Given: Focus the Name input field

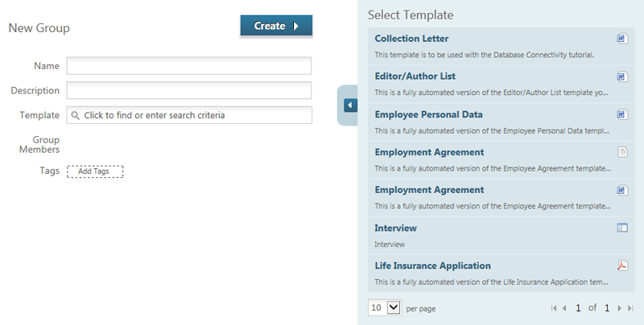Looking at the screenshot, I should click(188, 66).
